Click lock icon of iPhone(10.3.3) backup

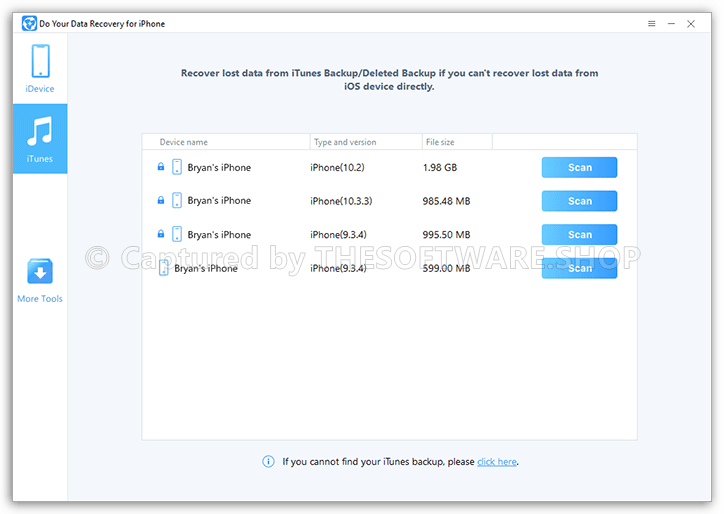coord(161,200)
